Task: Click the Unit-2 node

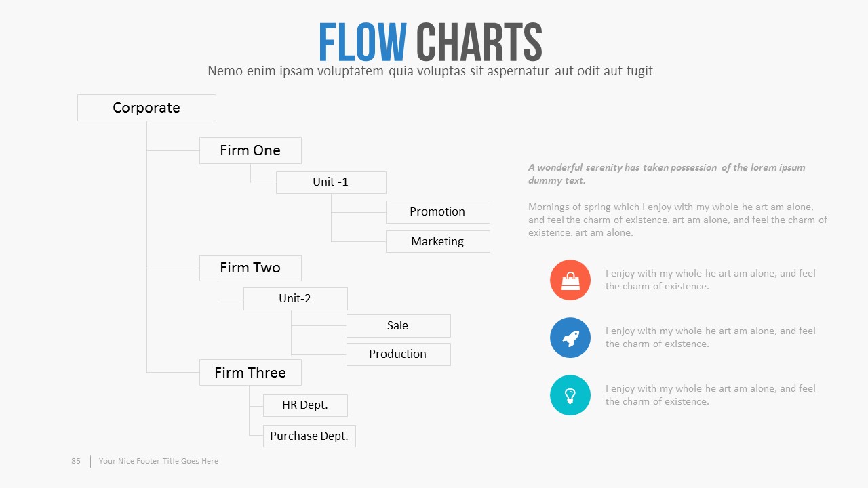Action: click(x=295, y=299)
